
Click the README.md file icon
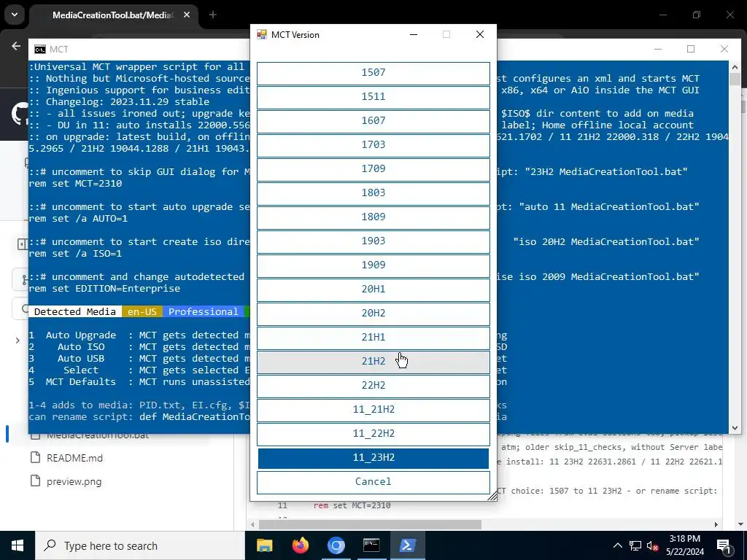[35, 458]
